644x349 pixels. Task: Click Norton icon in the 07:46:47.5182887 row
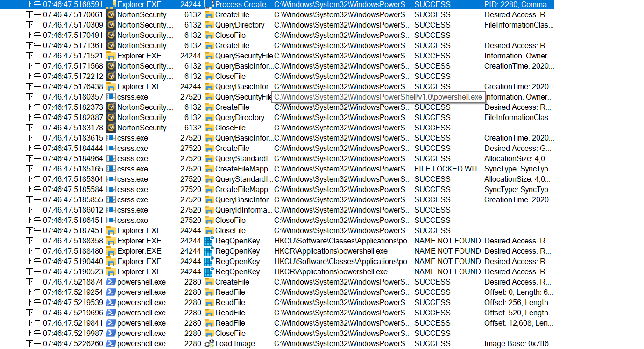tap(111, 118)
